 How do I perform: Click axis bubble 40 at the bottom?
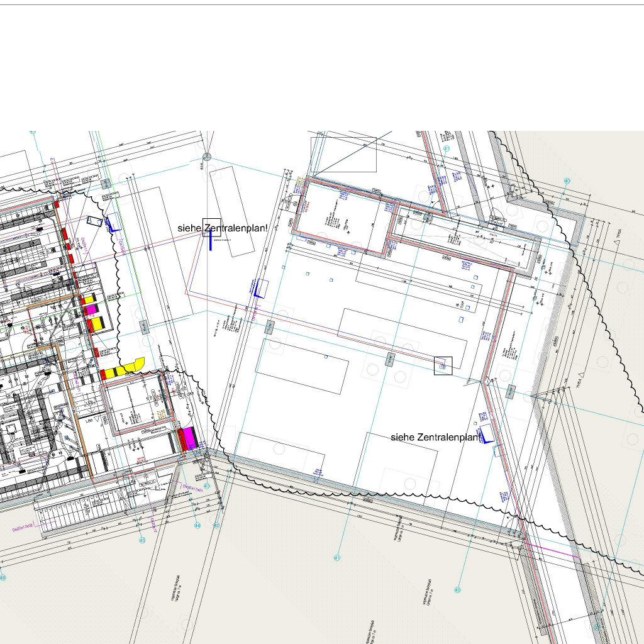point(457,590)
